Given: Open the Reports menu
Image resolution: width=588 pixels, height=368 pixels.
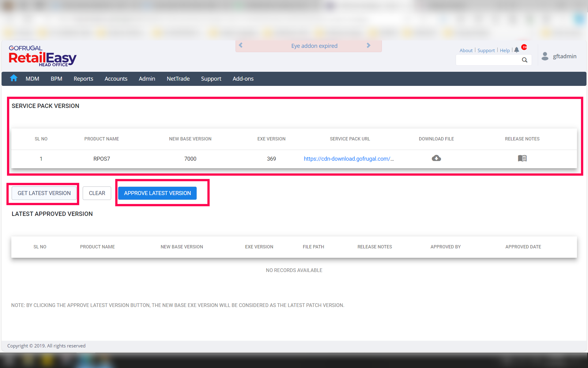Looking at the screenshot, I should tap(83, 79).
